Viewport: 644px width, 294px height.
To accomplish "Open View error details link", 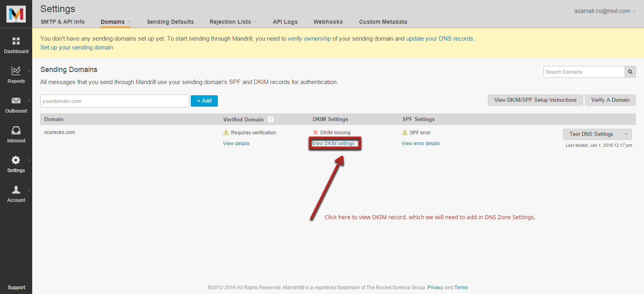I will click(421, 144).
